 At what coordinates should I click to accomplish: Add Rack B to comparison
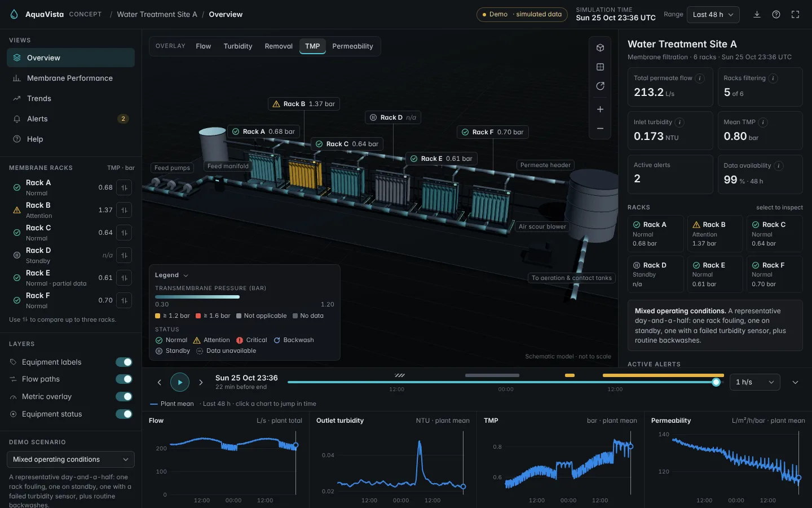124,210
